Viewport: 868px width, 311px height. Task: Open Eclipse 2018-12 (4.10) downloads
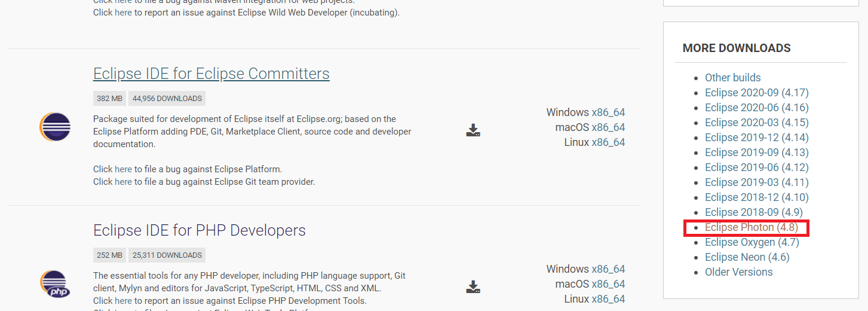point(757,197)
